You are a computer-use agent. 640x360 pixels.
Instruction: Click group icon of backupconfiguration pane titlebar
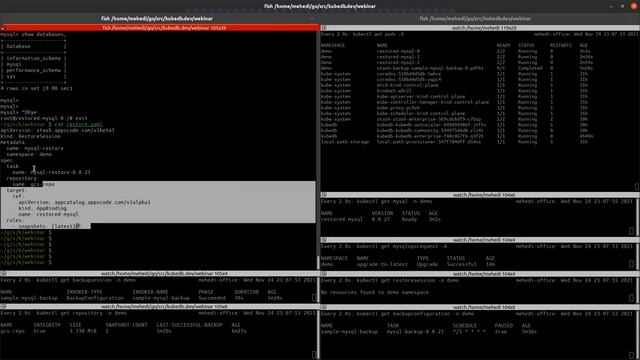tap(324, 307)
